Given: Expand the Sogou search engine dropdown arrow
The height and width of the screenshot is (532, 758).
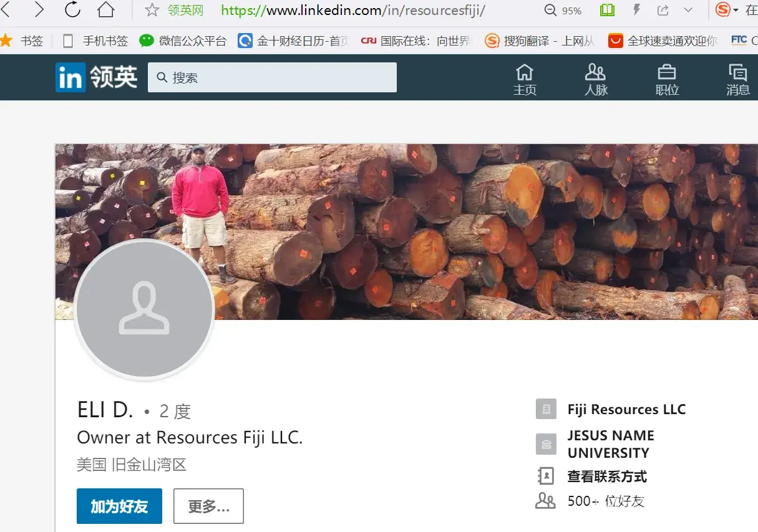Looking at the screenshot, I should 736,11.
